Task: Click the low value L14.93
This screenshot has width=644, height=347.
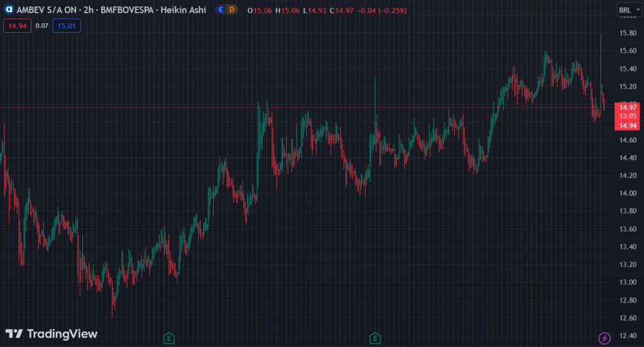Action: coord(314,10)
